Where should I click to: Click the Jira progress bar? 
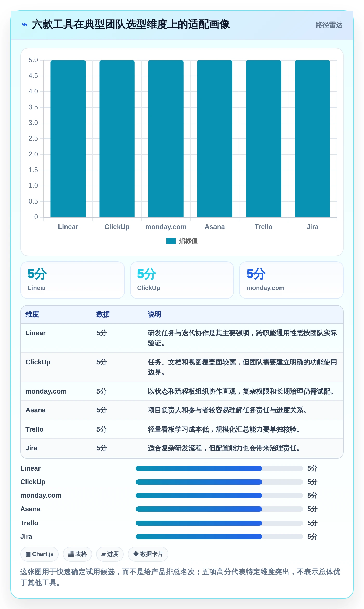(x=219, y=537)
